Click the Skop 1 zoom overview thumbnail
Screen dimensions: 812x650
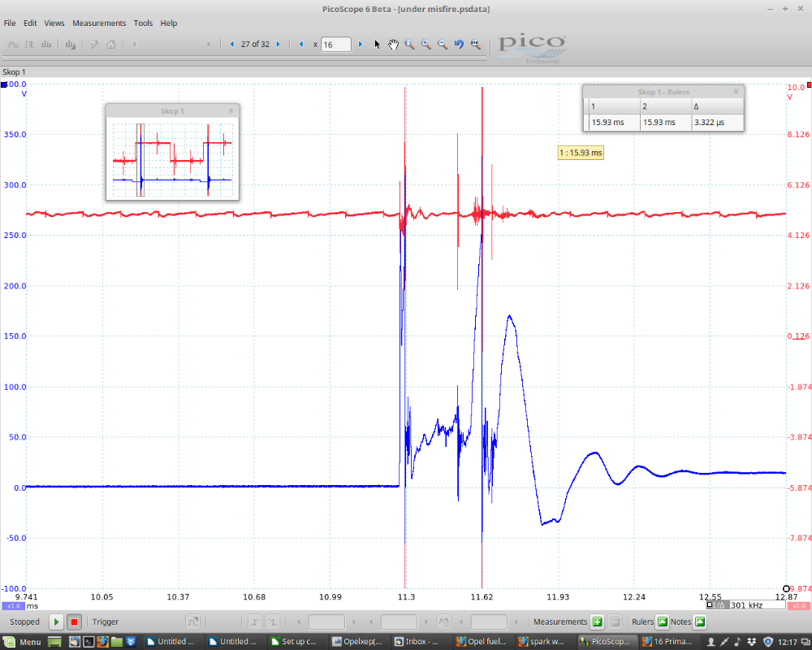(172, 158)
